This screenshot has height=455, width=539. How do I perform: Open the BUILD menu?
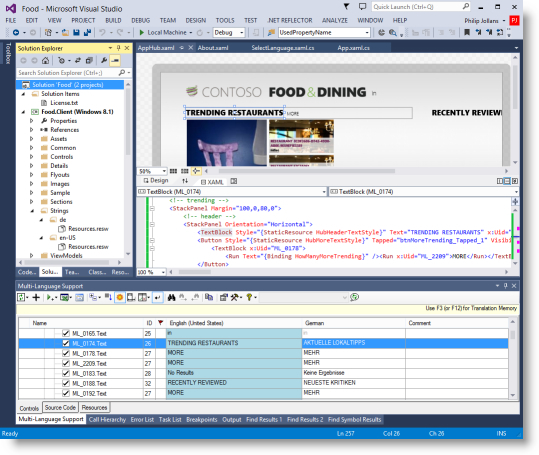(113, 20)
